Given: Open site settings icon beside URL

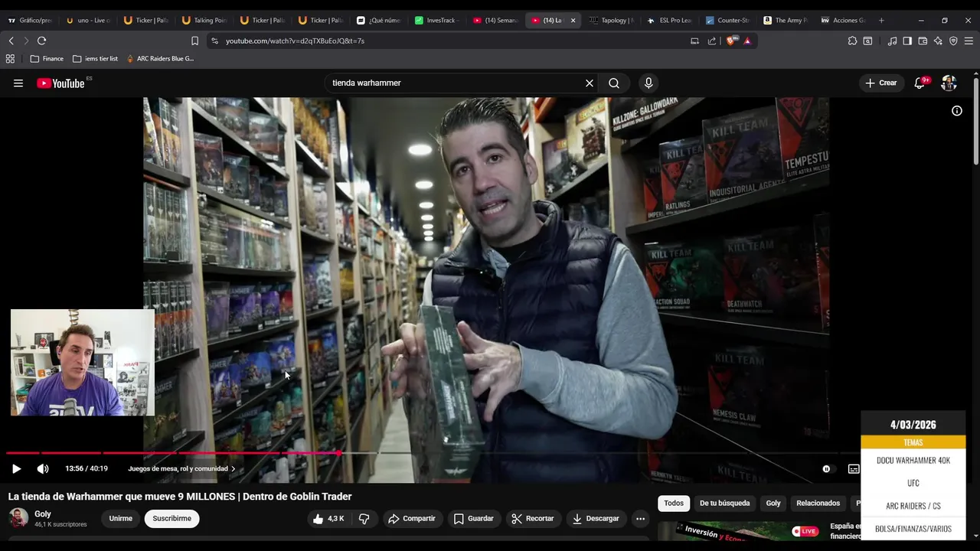Looking at the screenshot, I should coord(214,41).
